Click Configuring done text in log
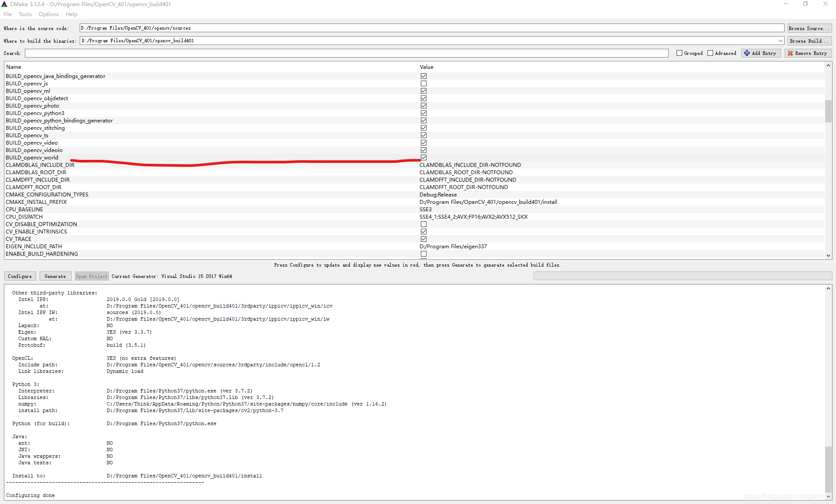The height and width of the screenshot is (504, 836). (30, 495)
